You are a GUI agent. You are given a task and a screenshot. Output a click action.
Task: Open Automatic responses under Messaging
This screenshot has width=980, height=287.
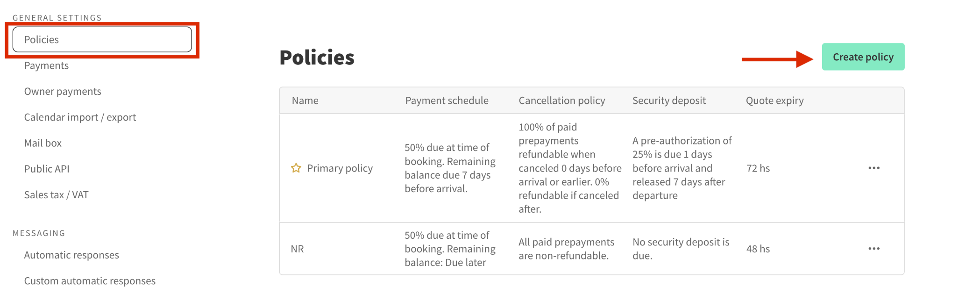point(71,255)
